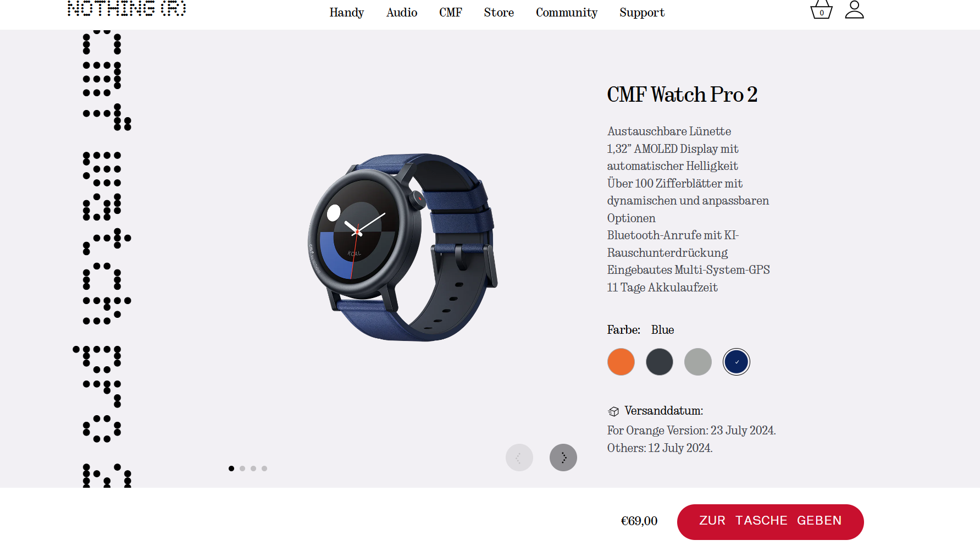Screen dimensions: 980x551
Task: Add to bag with Zur Tasche Geben
Action: (x=771, y=522)
